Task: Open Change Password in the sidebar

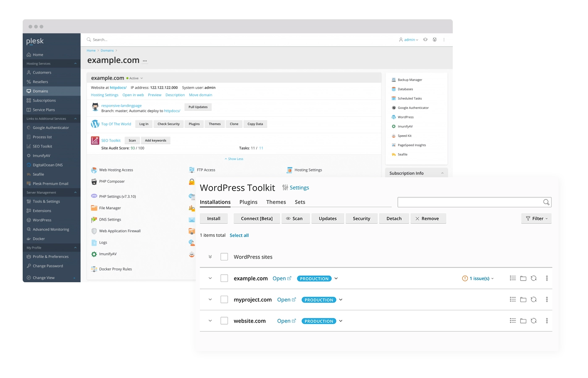Action: (48, 266)
